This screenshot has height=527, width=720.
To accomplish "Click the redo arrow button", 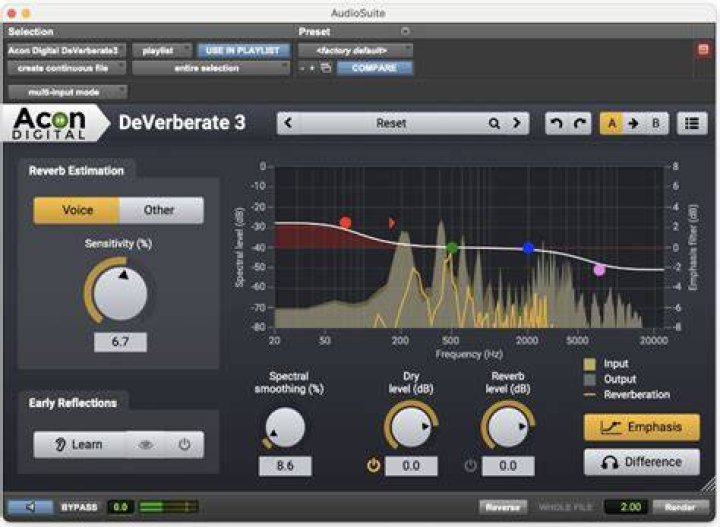I will [x=579, y=123].
